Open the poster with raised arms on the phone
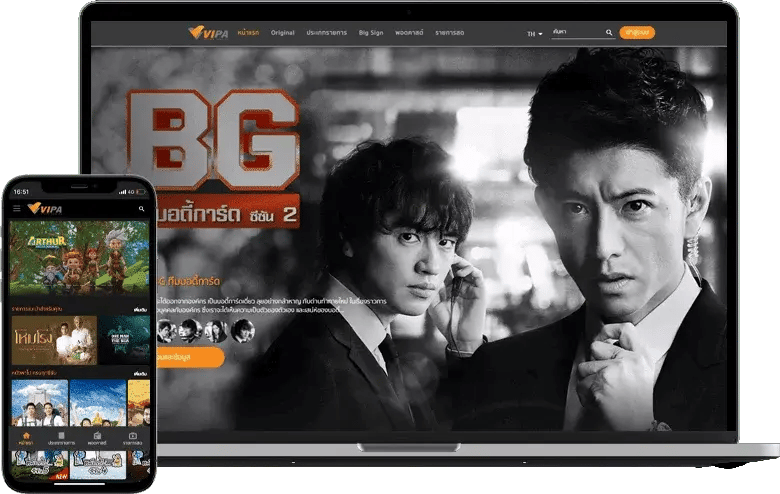Screen dimensions: 780x494 [x=98, y=403]
